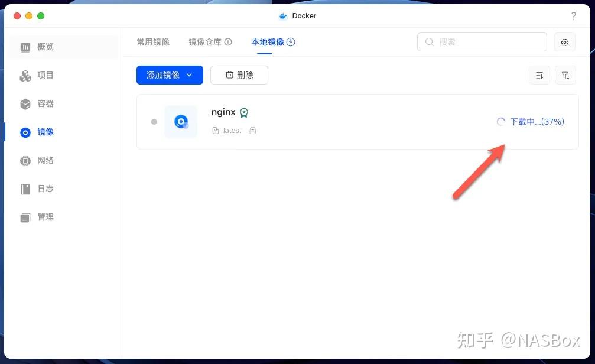This screenshot has width=595, height=364.
Task: Open the settings gear beside the search box
Action: pos(564,42)
